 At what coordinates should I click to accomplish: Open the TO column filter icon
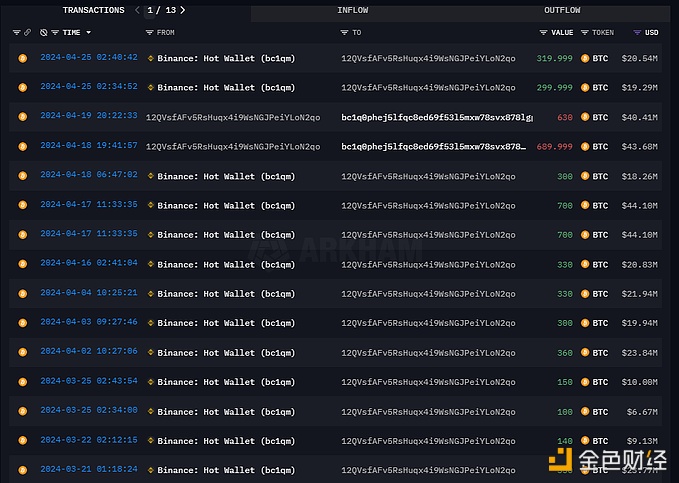tap(344, 32)
